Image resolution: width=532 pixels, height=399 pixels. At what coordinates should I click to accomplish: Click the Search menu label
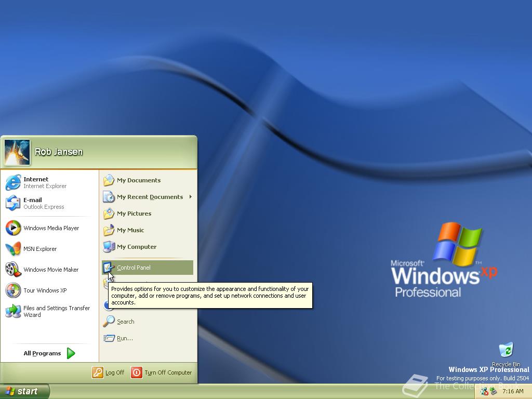(126, 322)
